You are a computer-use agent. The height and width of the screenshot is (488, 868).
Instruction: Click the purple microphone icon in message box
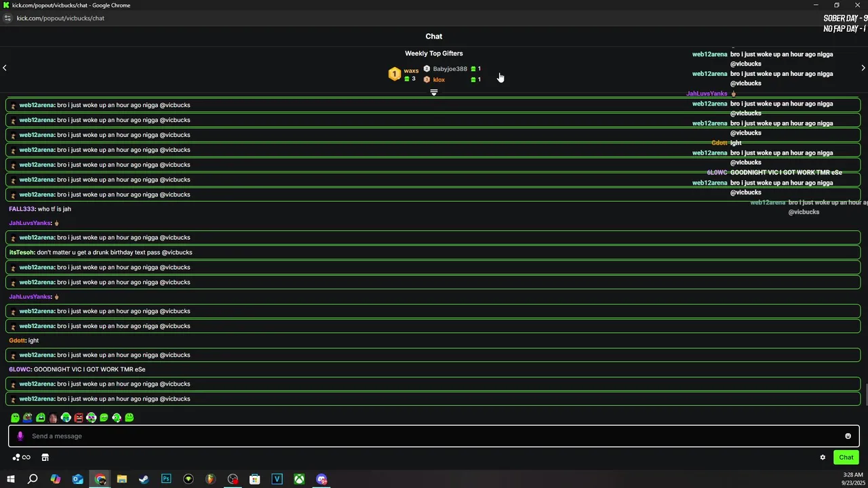click(20, 436)
